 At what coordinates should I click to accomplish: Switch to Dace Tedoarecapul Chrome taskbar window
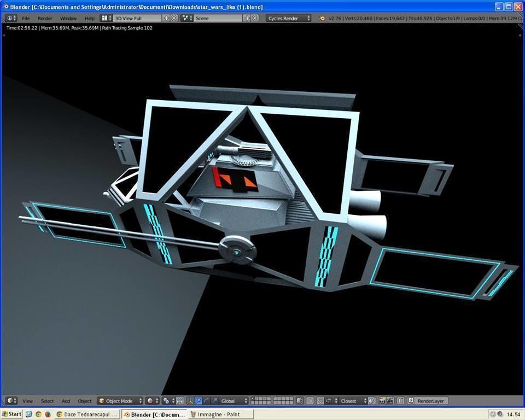[x=87, y=415]
